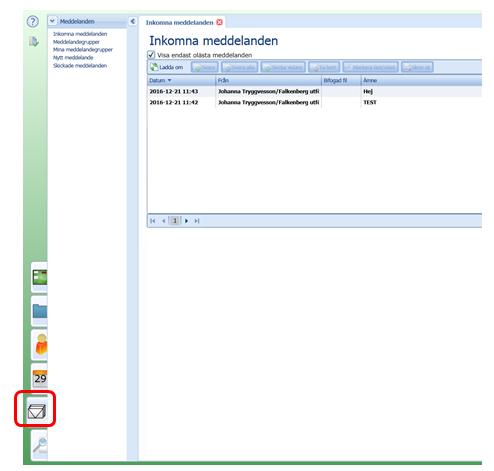Open Meddelandegrupper in the navigation list
The image size is (494, 471).
(76, 42)
